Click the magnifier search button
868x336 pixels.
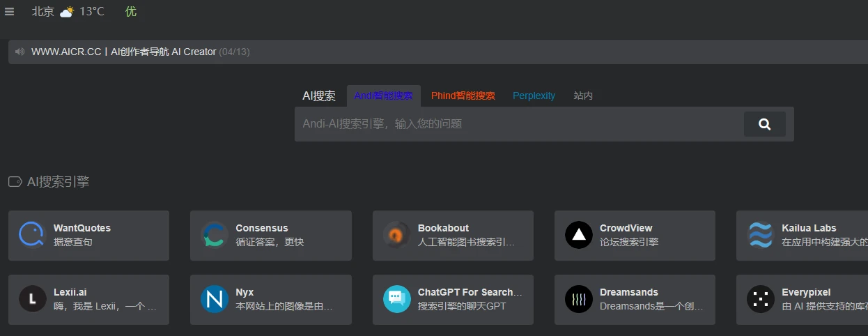[764, 124]
